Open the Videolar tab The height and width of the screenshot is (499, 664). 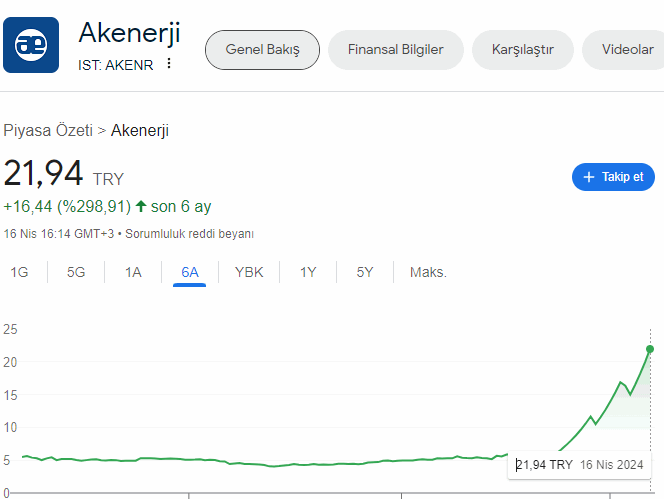coord(627,50)
